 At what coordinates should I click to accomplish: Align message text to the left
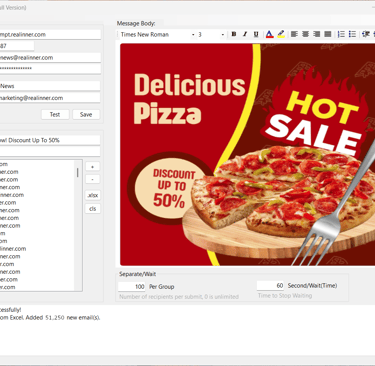tap(294, 34)
